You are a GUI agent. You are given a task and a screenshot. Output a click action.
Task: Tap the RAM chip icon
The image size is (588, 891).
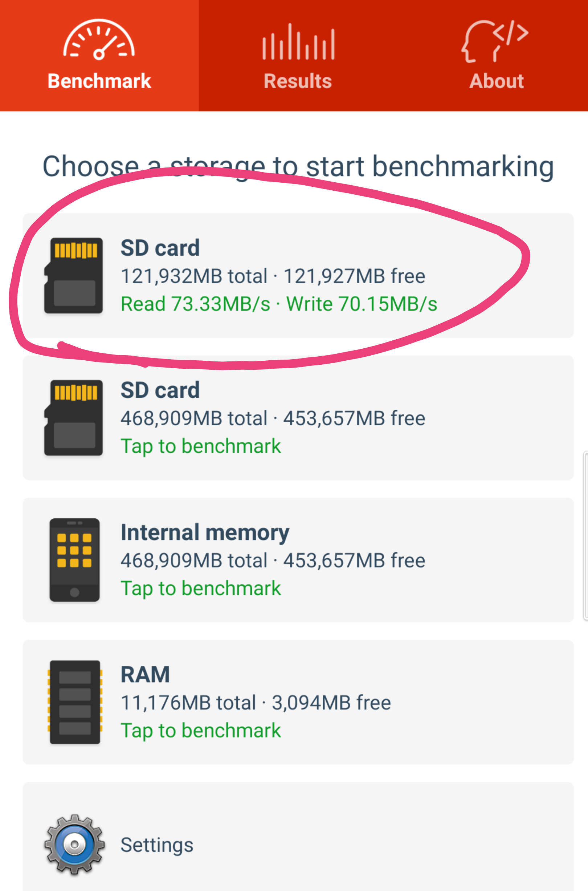click(75, 702)
